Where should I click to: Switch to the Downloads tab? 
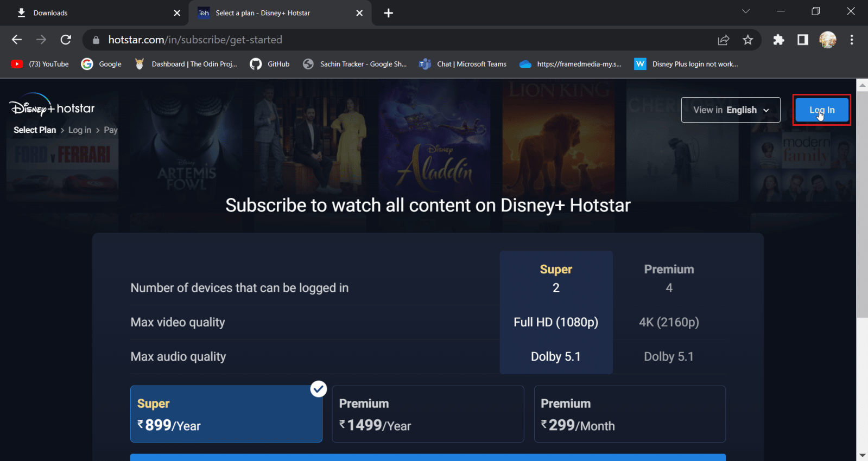click(x=92, y=13)
